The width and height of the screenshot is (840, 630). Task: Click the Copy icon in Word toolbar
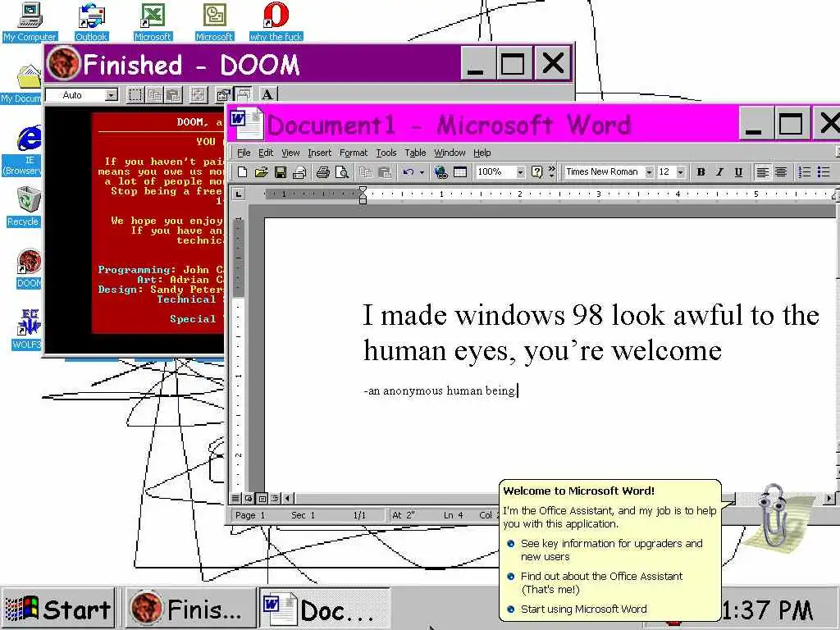pyautogui.click(x=365, y=172)
